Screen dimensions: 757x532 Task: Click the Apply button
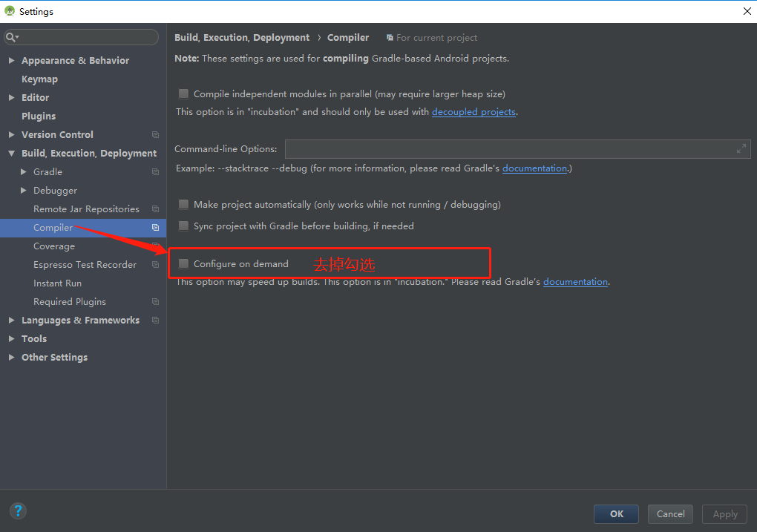pyautogui.click(x=724, y=514)
